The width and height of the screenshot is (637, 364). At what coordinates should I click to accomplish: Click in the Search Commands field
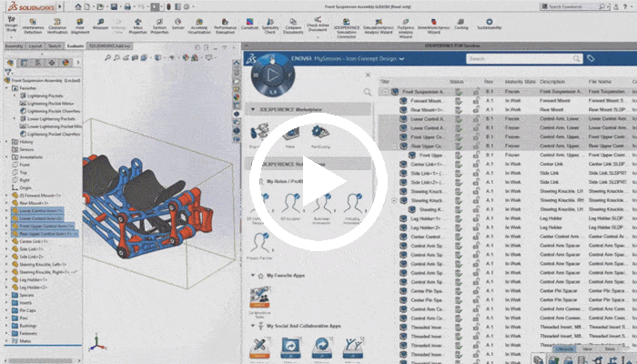[572, 6]
